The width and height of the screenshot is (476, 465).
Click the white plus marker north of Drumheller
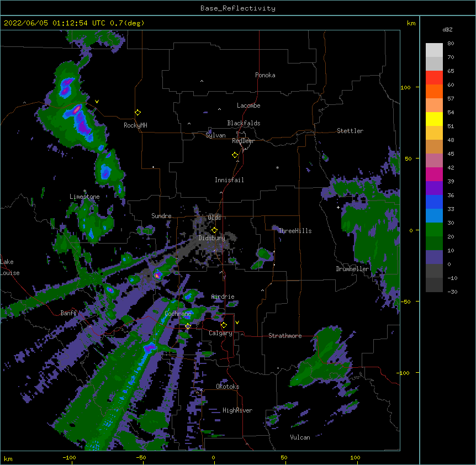click(338, 207)
